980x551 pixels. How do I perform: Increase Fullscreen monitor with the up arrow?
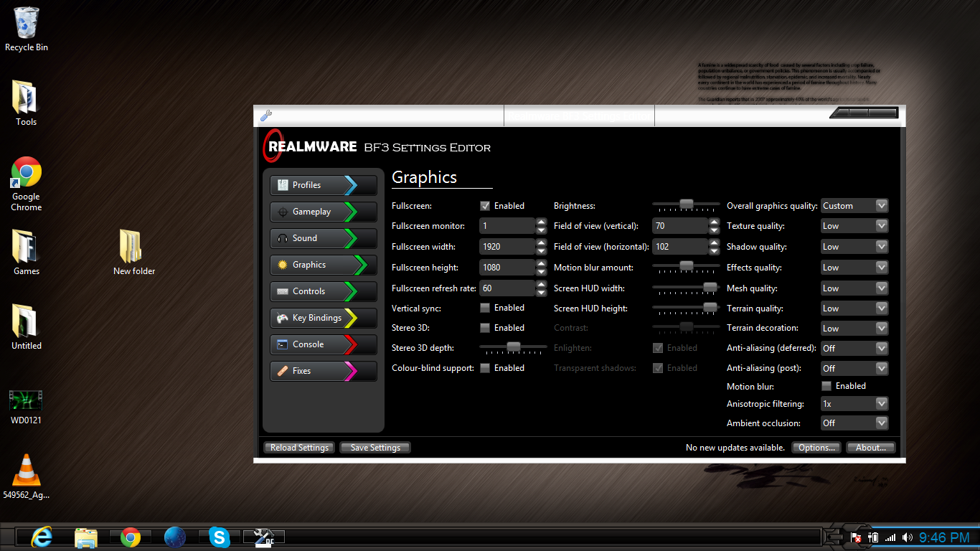542,222
